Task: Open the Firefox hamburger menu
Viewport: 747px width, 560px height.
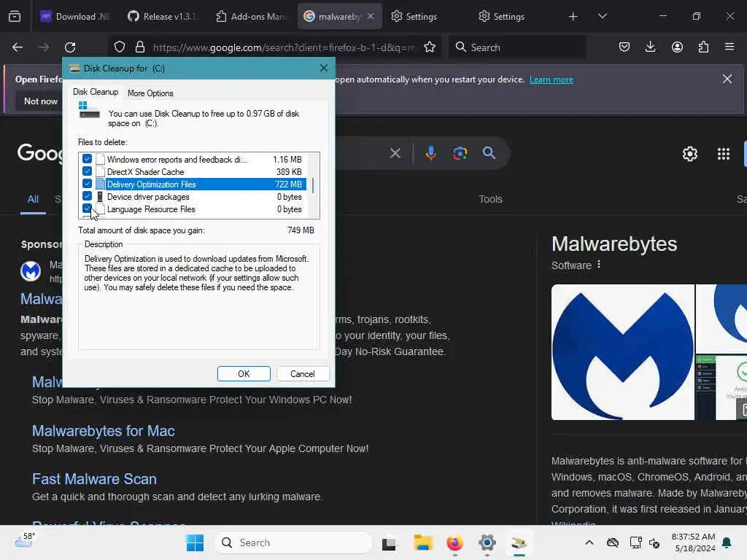Action: pos(729,47)
